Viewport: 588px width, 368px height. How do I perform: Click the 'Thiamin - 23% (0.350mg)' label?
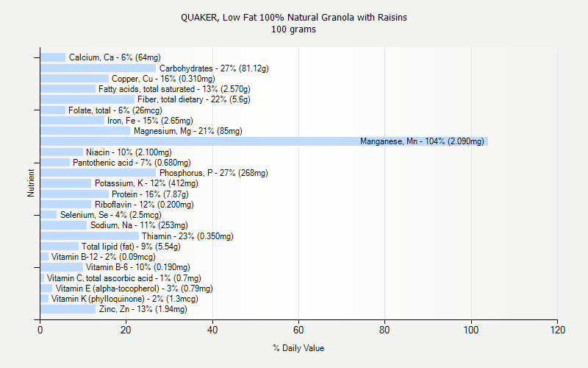tap(187, 236)
